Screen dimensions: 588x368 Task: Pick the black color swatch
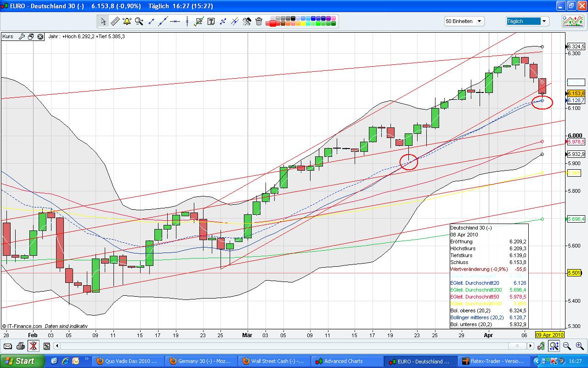[293, 18]
